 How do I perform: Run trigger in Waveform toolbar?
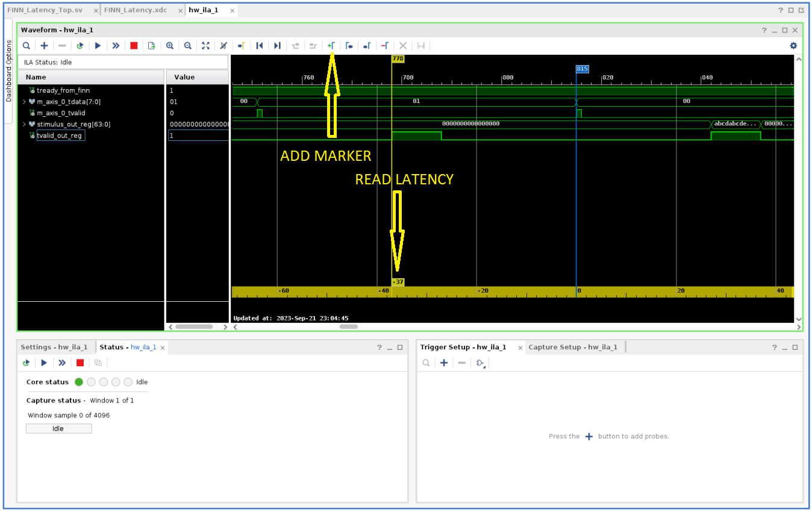(x=98, y=46)
